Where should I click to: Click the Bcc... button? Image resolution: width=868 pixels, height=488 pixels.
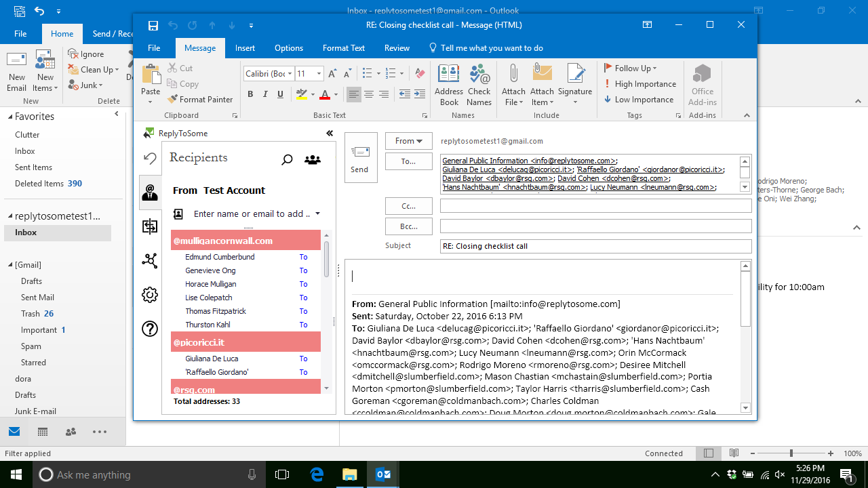click(x=409, y=226)
